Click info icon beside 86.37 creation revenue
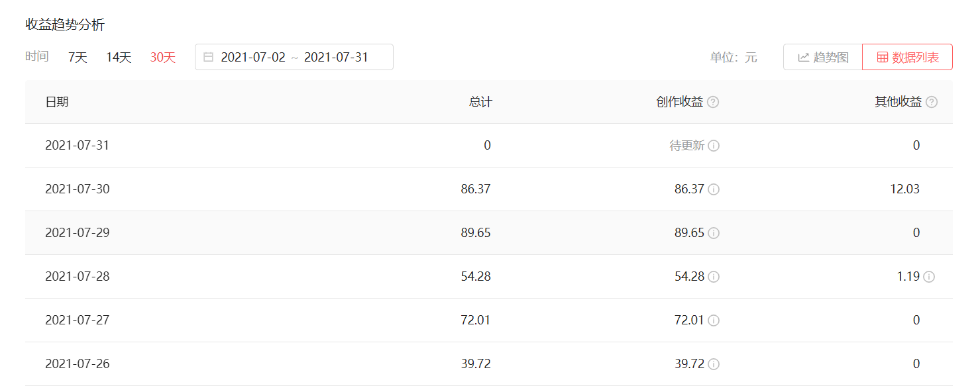 point(714,189)
